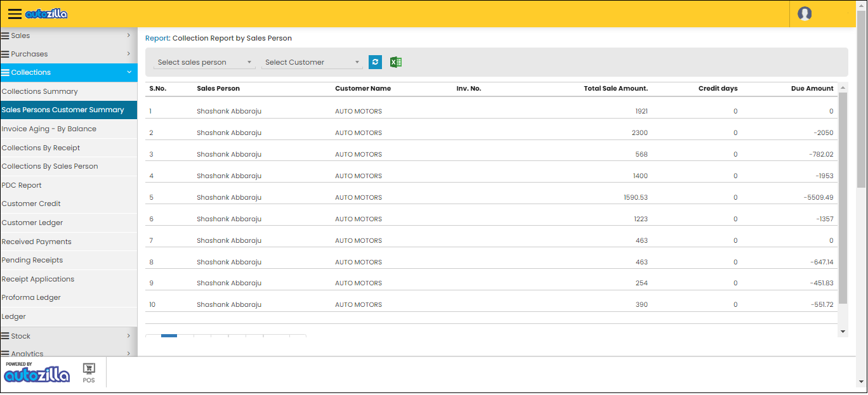Open the Ledger menu item
This screenshot has width=868, height=395.
tap(69, 316)
